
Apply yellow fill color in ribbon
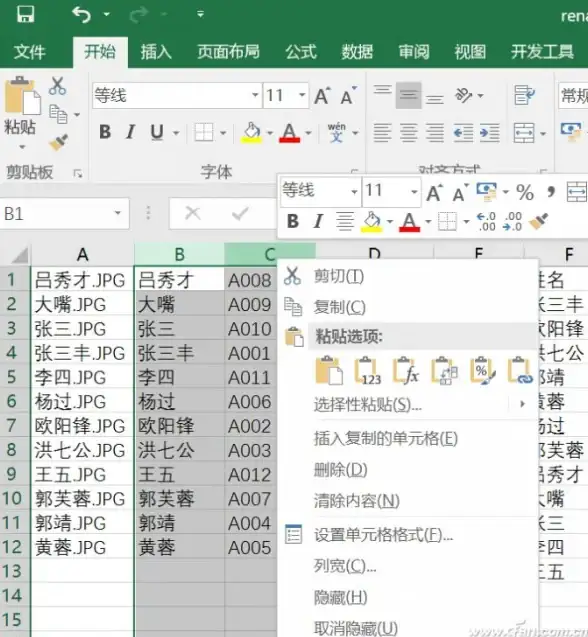click(252, 133)
